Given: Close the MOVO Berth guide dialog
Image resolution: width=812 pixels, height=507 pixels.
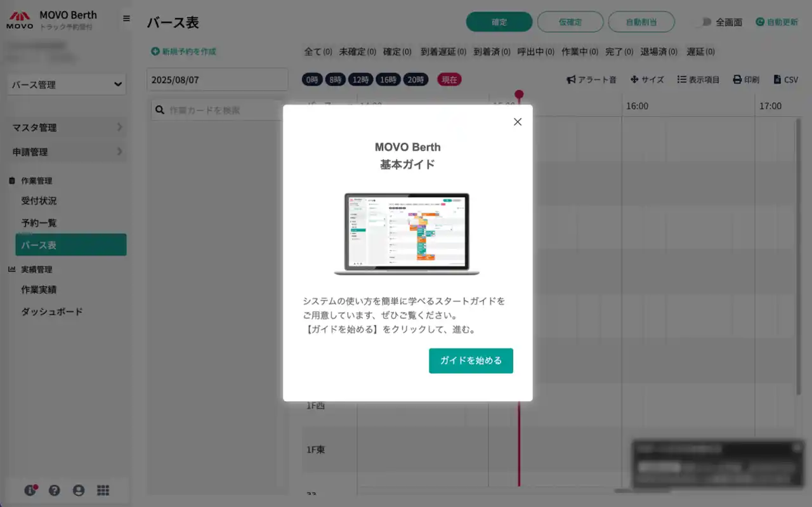Looking at the screenshot, I should 518,122.
